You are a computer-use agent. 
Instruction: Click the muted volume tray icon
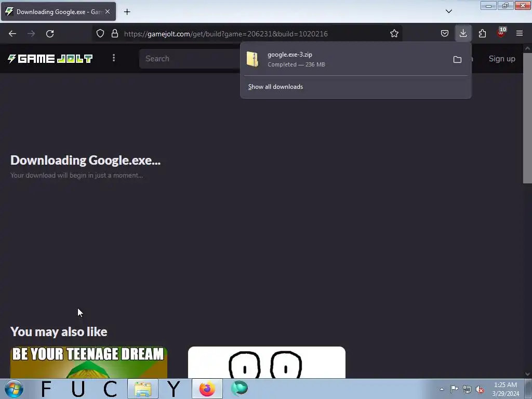480,389
